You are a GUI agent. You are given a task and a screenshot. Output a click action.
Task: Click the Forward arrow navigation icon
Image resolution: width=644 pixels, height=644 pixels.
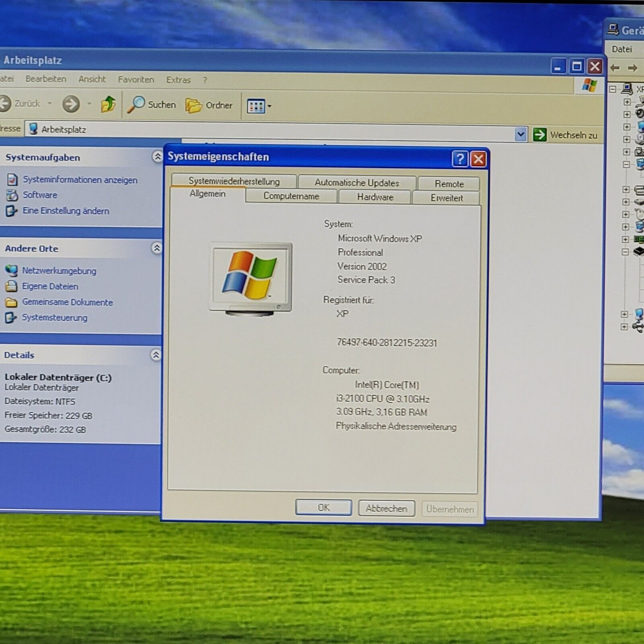71,104
